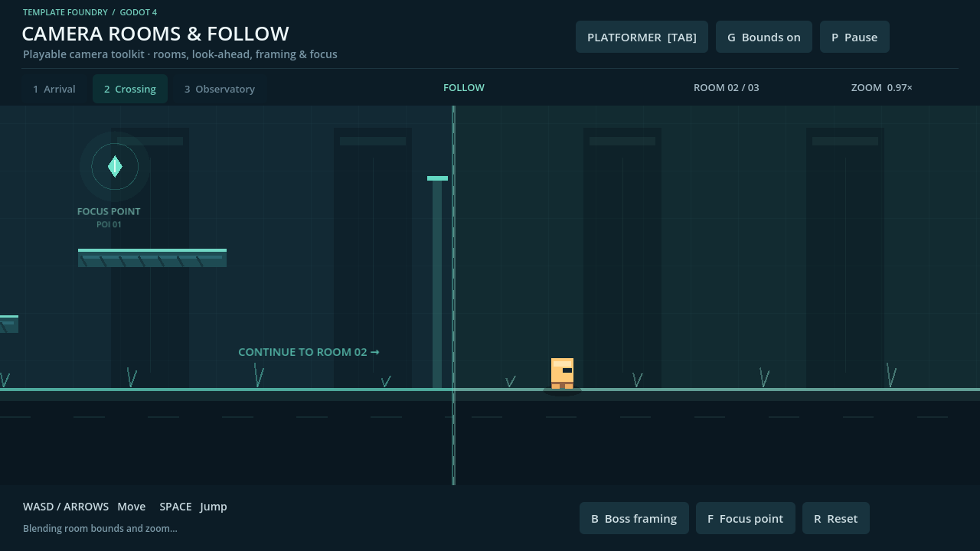The width and height of the screenshot is (980, 551).
Task: Toggle the G Bounds on button
Action: [x=764, y=37]
